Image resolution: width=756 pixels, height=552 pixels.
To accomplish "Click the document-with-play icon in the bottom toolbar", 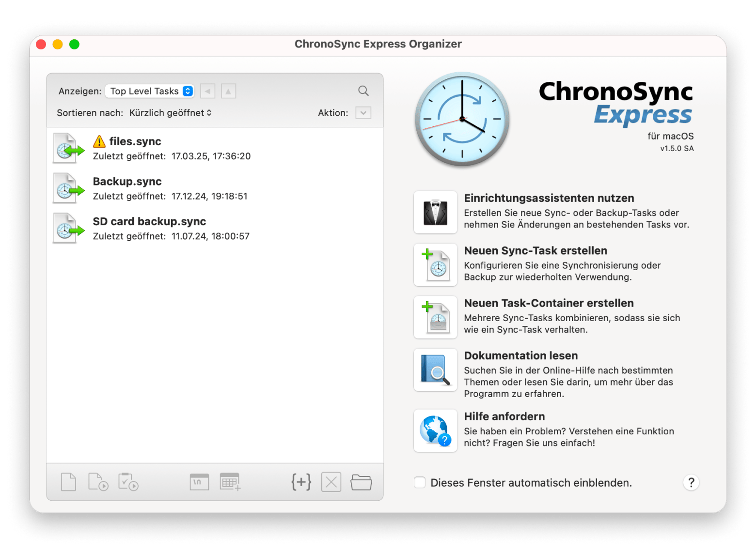I will [x=98, y=482].
